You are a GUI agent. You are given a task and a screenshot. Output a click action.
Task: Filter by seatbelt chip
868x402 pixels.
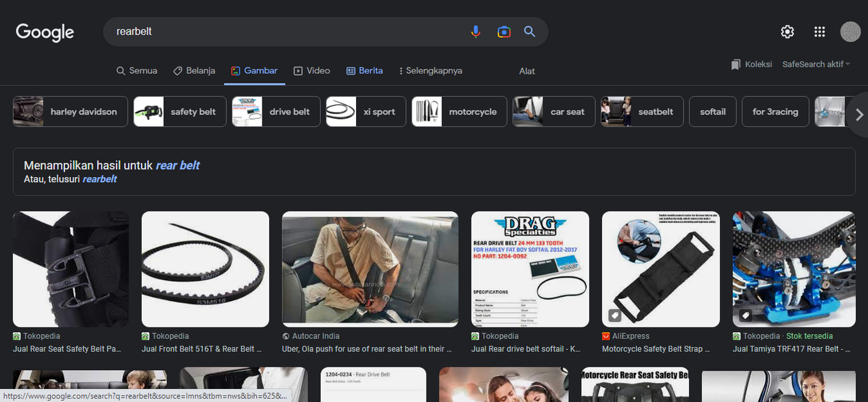tap(642, 112)
